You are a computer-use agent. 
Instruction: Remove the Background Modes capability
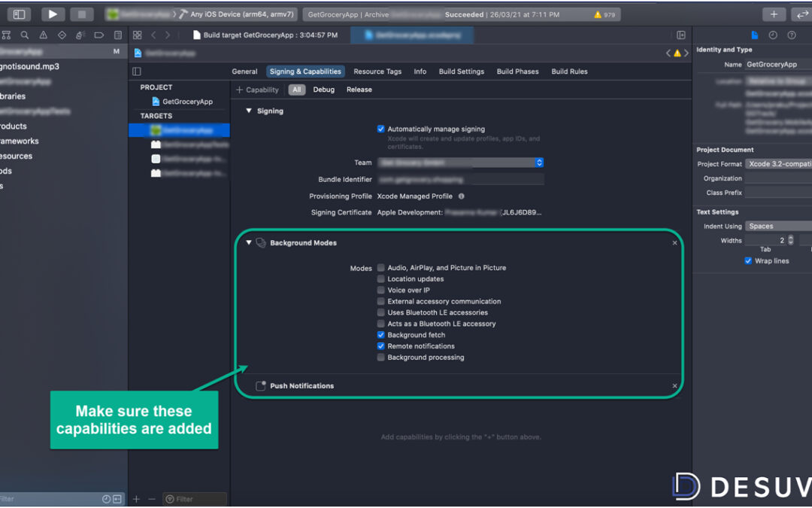click(674, 242)
